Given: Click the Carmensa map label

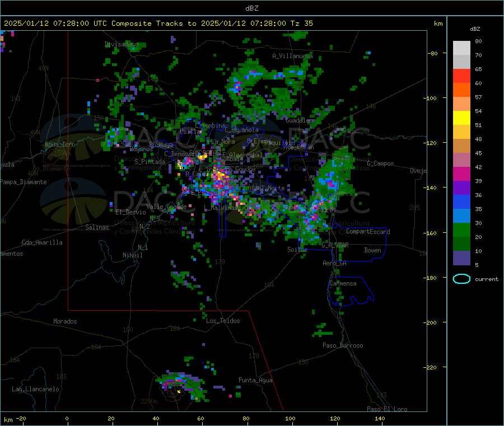Looking at the screenshot, I should pos(343,284).
